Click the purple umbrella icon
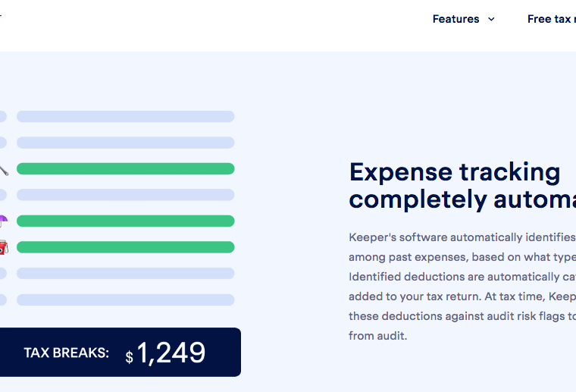 (3, 221)
